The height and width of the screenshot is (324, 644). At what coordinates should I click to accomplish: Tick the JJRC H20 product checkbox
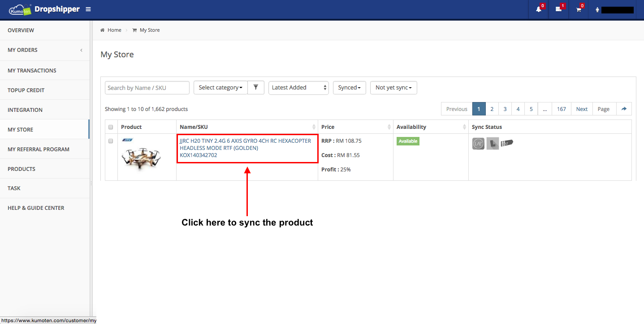click(111, 141)
